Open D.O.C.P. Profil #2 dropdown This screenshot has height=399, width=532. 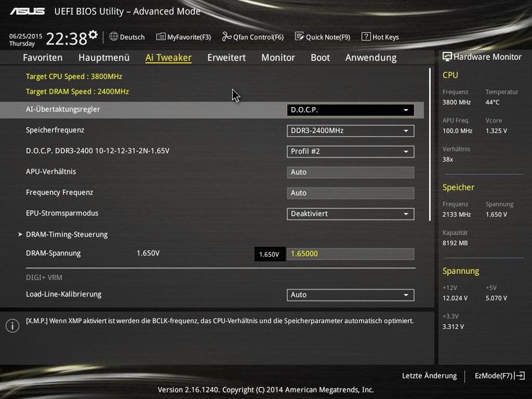coord(350,152)
